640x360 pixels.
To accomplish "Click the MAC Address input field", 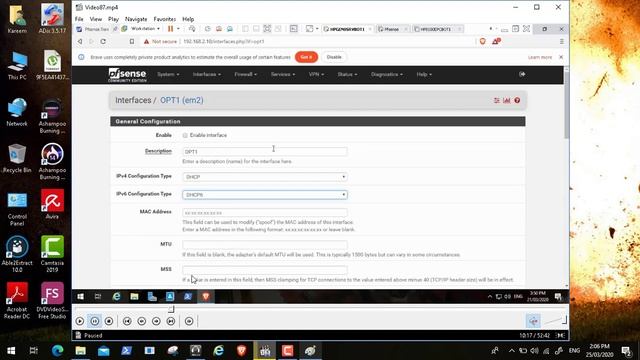I will coord(264,213).
